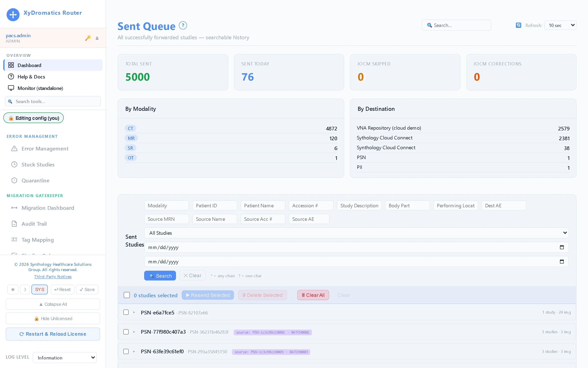Viewport: 588px width, 368px height.
Task: Click the Save button
Action: (87, 289)
